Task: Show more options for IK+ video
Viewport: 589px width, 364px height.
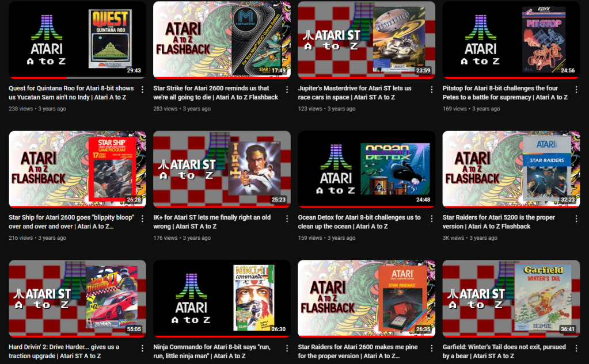Action: tap(287, 219)
